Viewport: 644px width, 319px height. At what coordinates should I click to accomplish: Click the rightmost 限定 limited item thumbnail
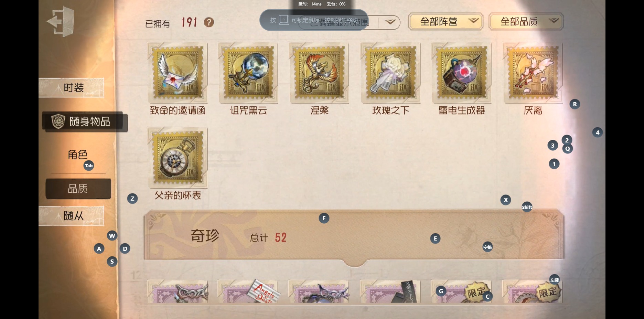[x=533, y=291]
